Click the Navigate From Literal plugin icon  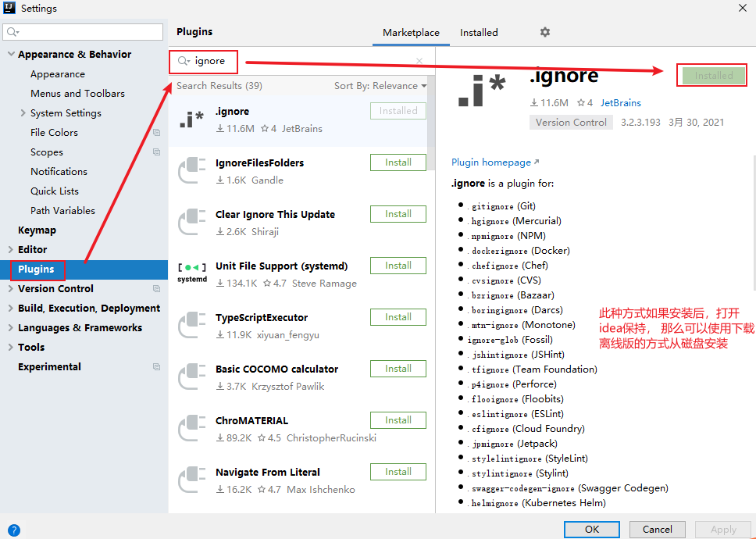pyautogui.click(x=192, y=480)
